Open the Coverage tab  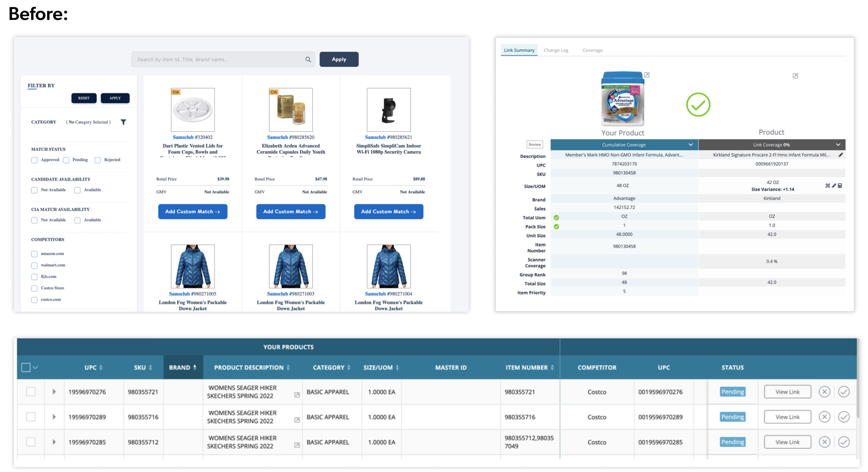(592, 50)
